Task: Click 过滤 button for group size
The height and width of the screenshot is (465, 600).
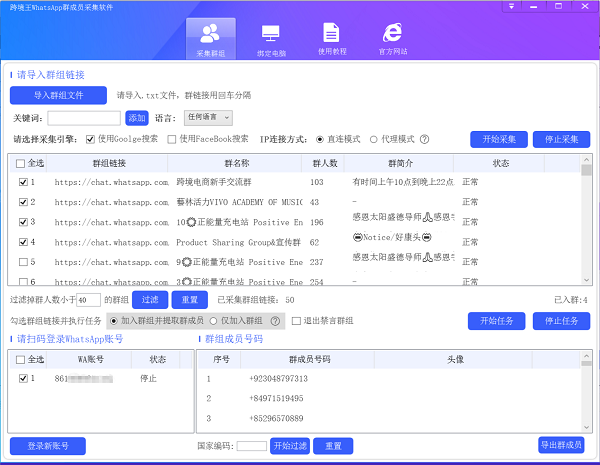Action: click(x=150, y=300)
